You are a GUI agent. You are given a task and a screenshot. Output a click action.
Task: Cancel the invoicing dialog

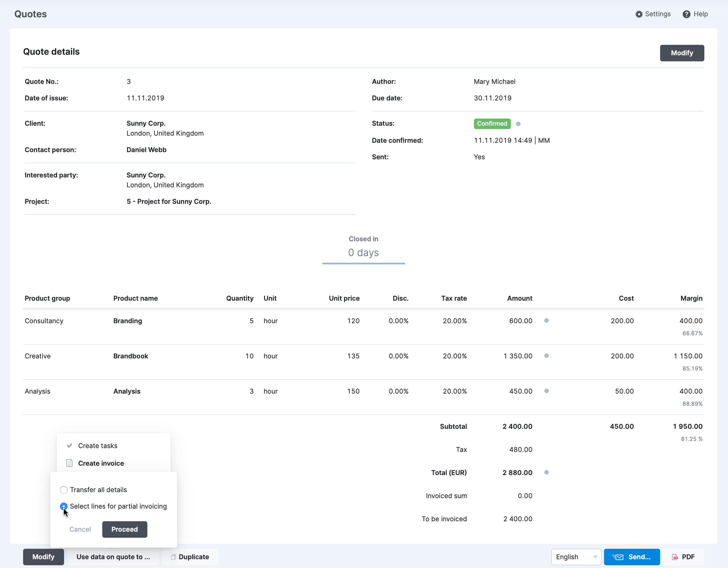tap(80, 529)
